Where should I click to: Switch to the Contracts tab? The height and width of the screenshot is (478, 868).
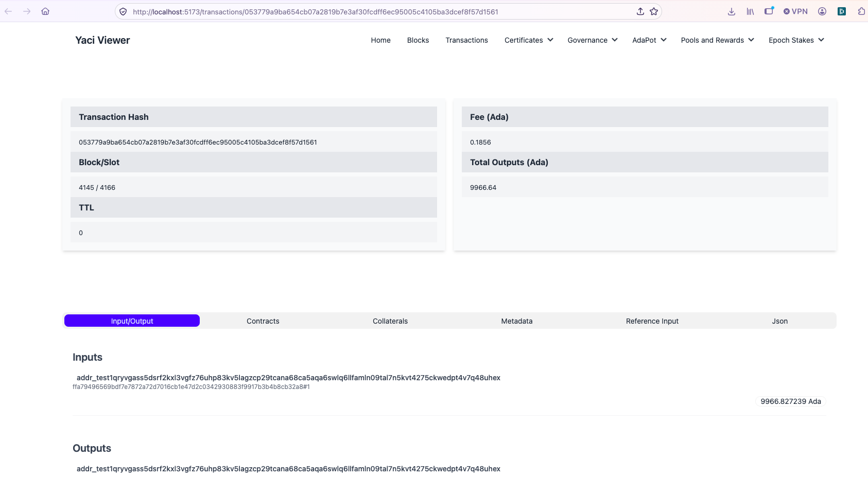[263, 321]
